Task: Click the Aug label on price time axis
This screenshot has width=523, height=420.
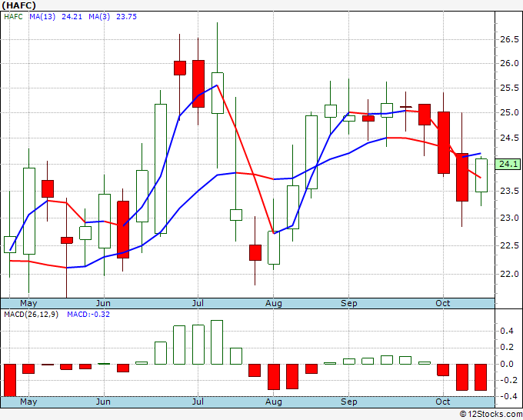Action: point(274,303)
